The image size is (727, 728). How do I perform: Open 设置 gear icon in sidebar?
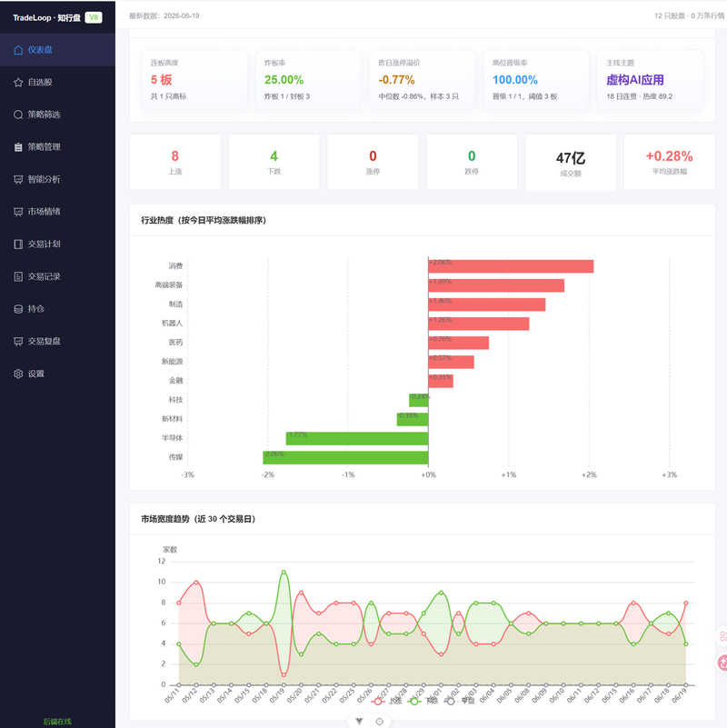coord(18,374)
